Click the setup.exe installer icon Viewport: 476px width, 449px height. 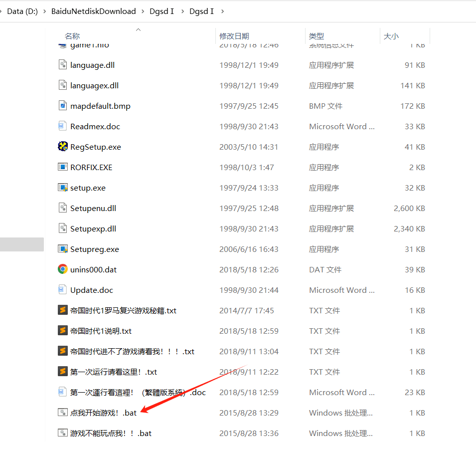[x=62, y=188]
